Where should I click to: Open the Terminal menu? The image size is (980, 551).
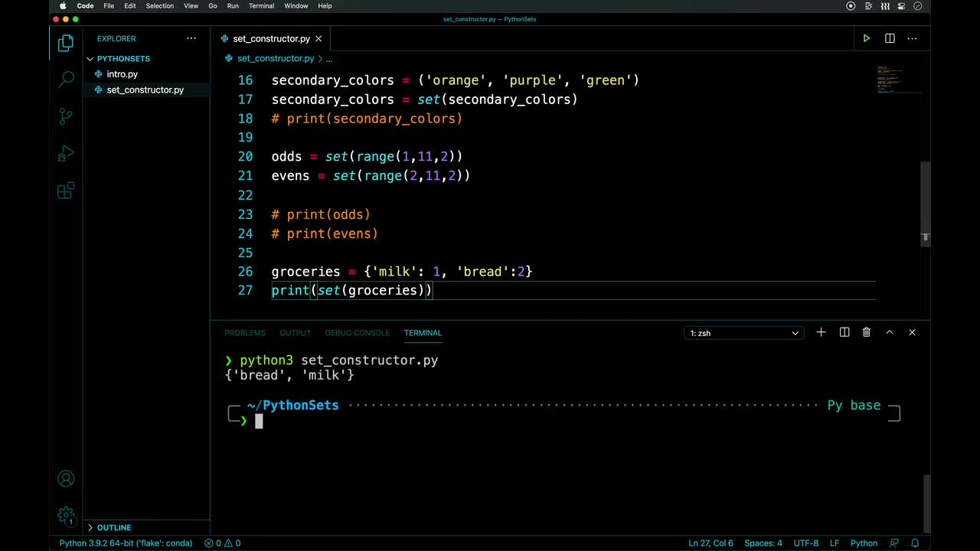click(261, 5)
